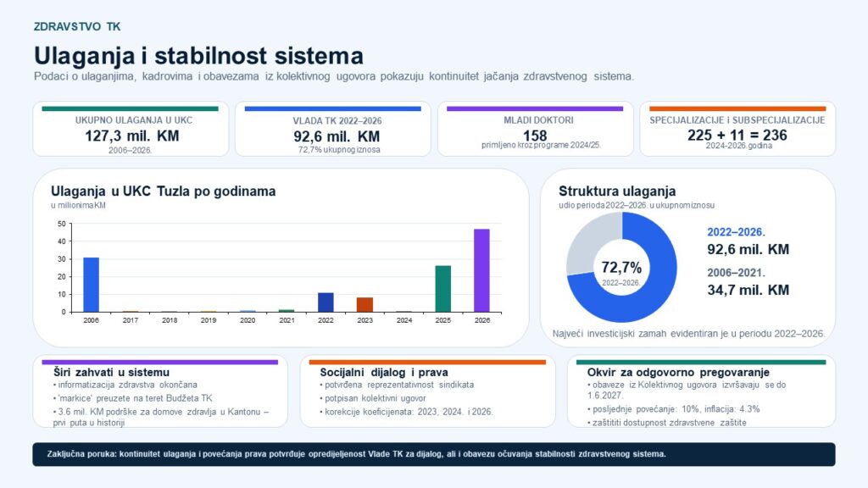
Task: Click the Struktura ulaganja panel title
Action: tap(617, 191)
